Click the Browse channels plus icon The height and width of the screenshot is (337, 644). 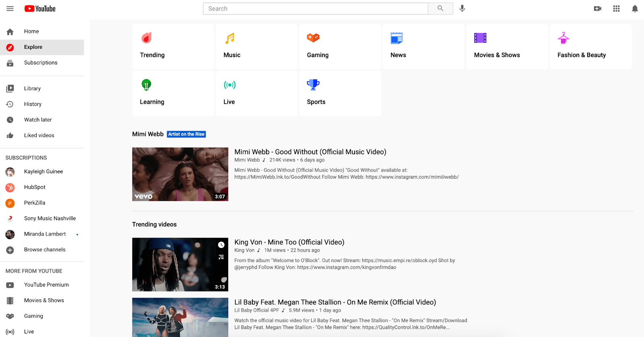pyautogui.click(x=10, y=250)
